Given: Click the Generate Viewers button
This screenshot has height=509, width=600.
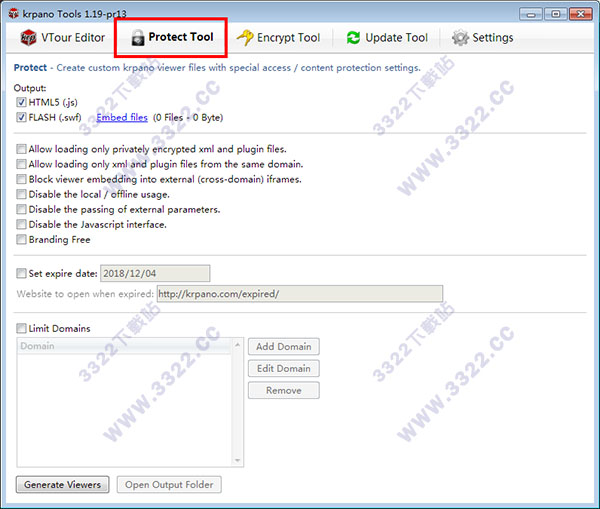Looking at the screenshot, I should click(x=62, y=485).
